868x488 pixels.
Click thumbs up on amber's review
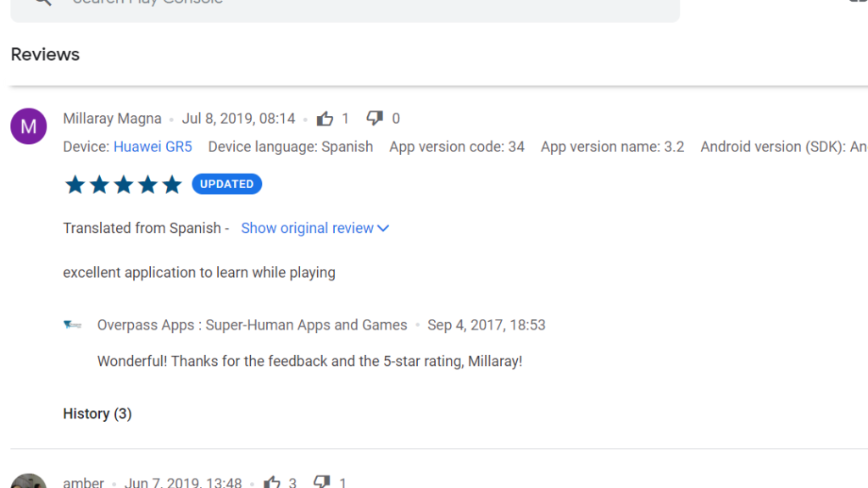(272, 482)
